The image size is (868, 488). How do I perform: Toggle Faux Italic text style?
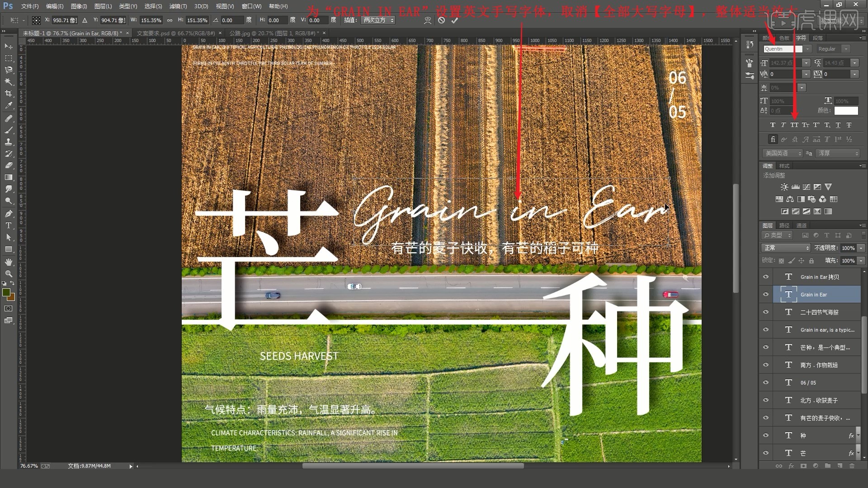coord(783,125)
